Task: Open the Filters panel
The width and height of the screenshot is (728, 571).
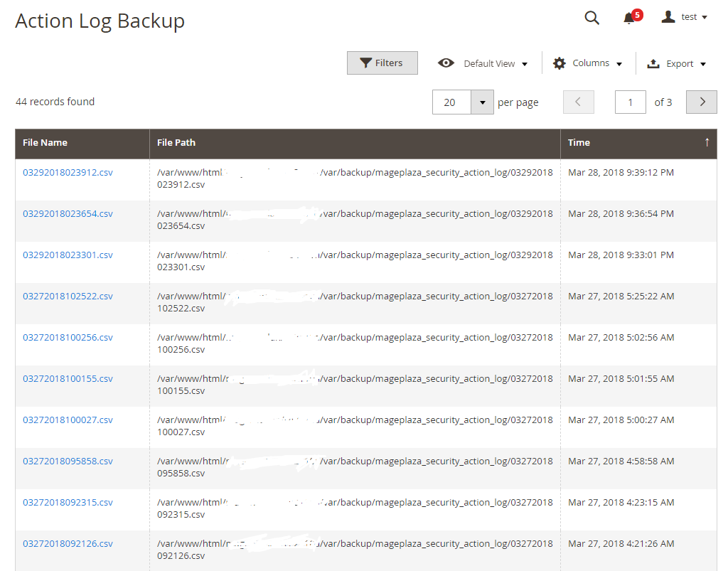Action: pyautogui.click(x=382, y=63)
